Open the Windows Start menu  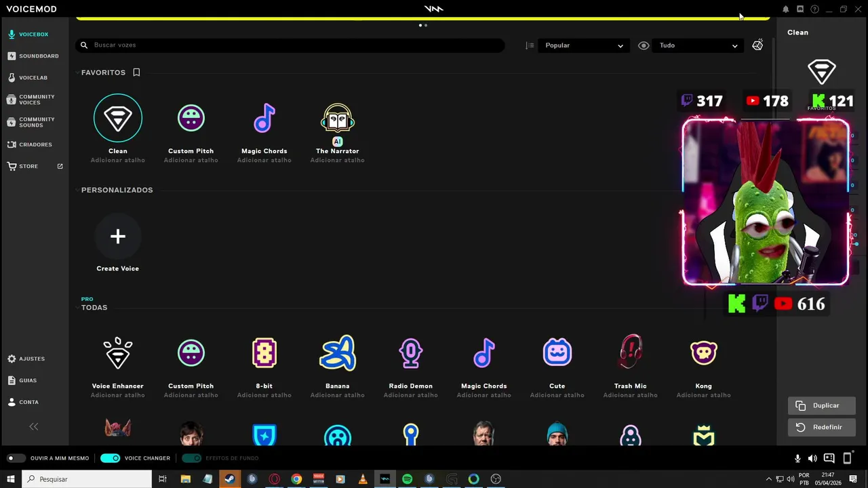11,479
